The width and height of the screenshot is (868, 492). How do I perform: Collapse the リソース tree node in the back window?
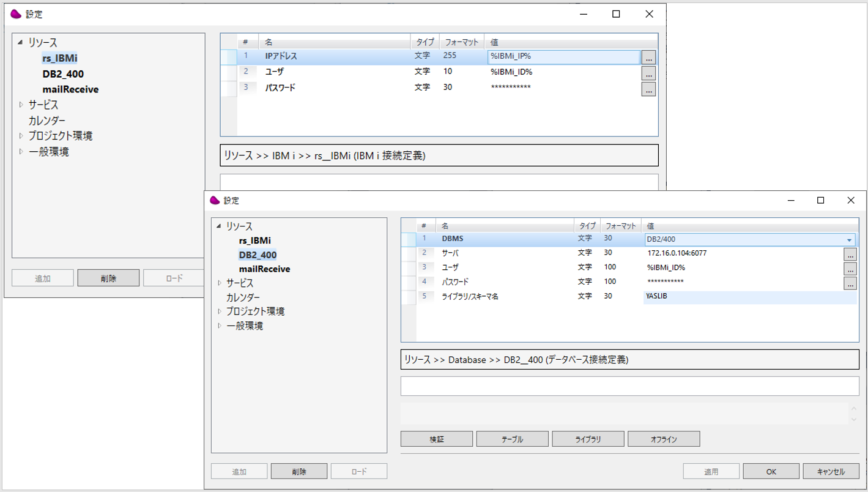click(20, 43)
